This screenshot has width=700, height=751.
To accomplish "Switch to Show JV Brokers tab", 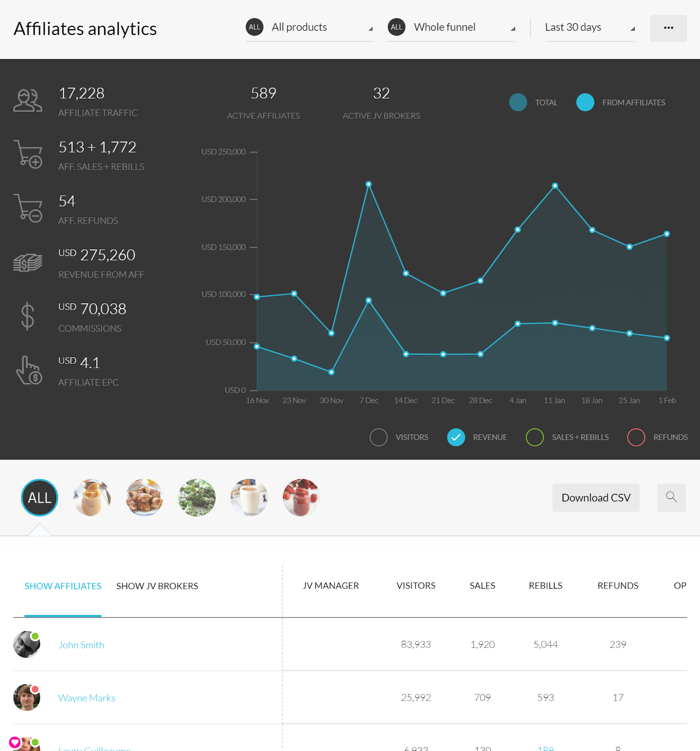I will pos(157,586).
